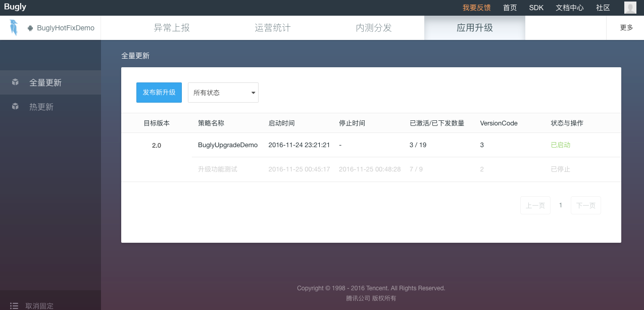Click 首页 in the top menu

pyautogui.click(x=509, y=8)
